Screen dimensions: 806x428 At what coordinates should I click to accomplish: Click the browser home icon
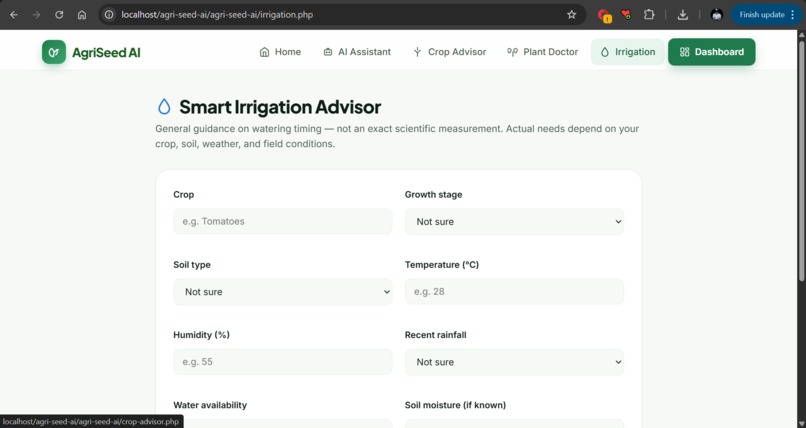[x=82, y=14]
